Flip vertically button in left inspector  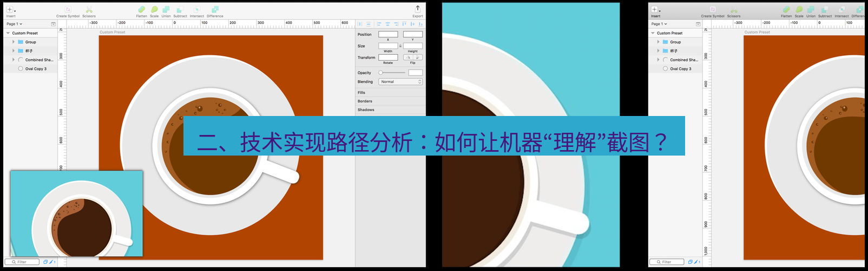point(418,57)
